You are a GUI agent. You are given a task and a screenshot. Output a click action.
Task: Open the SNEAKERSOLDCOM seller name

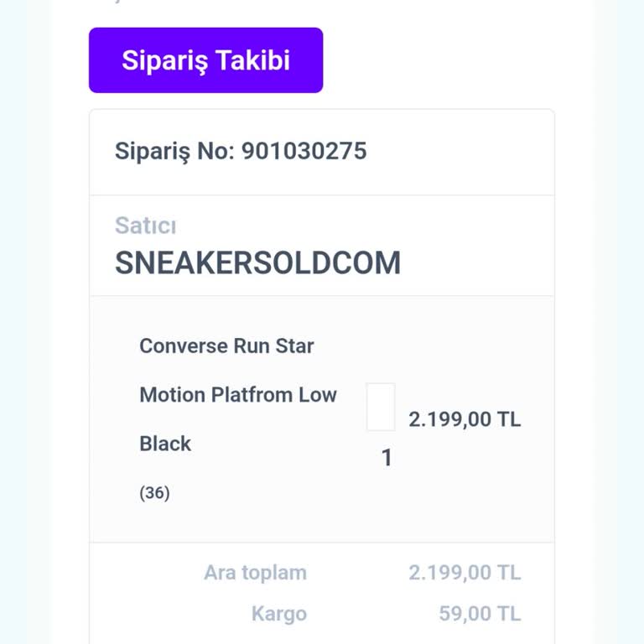coord(257,263)
